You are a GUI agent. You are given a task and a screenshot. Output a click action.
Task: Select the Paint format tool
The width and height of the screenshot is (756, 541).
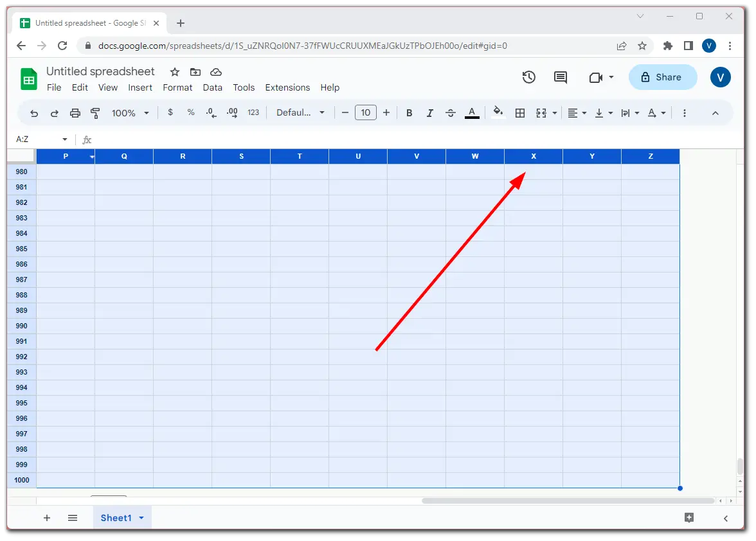point(95,112)
